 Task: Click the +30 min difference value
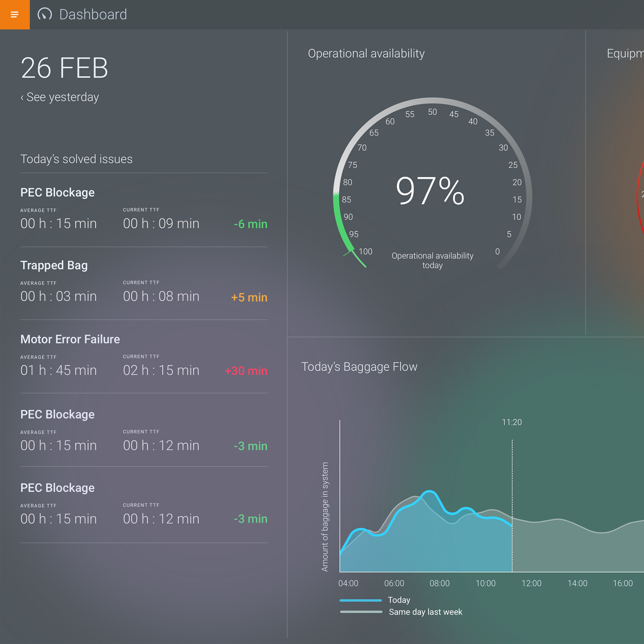point(246,371)
